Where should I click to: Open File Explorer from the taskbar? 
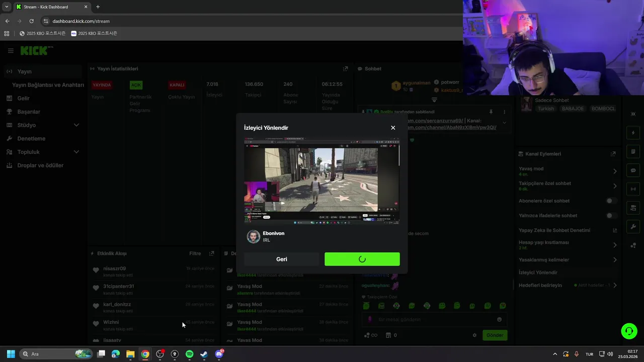click(130, 354)
